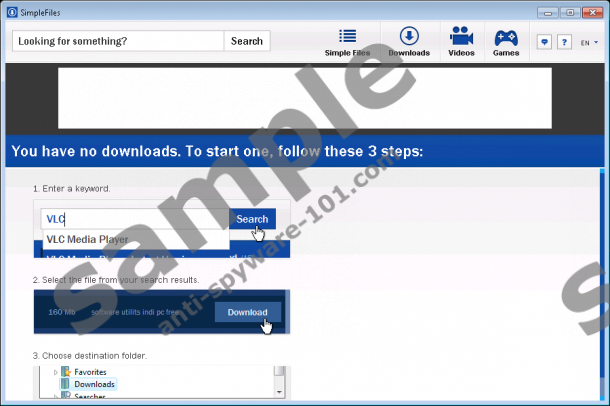Click the top Search button
Viewport: 610px width, 406px height.
point(246,41)
